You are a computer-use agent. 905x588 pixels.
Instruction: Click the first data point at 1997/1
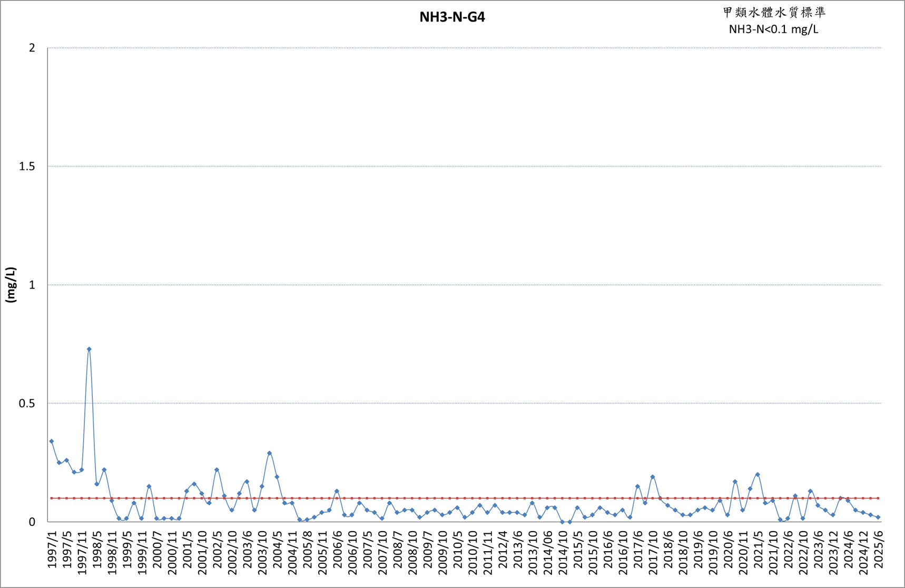[x=51, y=441]
